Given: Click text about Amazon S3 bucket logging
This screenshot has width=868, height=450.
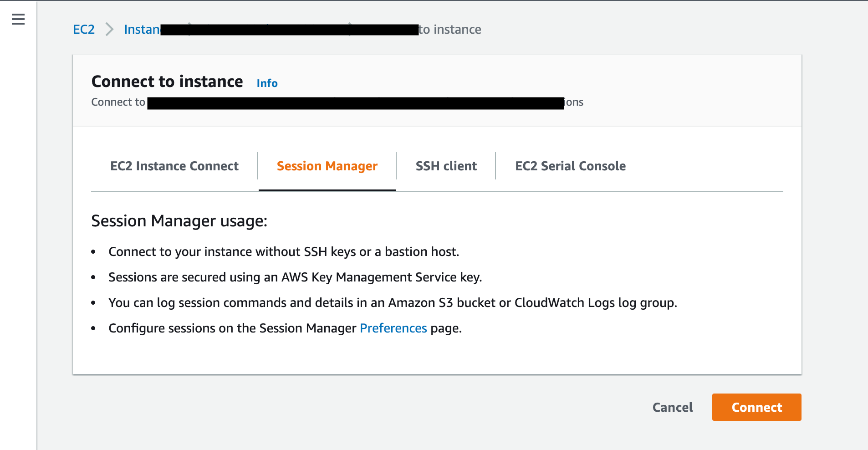Looking at the screenshot, I should [393, 303].
